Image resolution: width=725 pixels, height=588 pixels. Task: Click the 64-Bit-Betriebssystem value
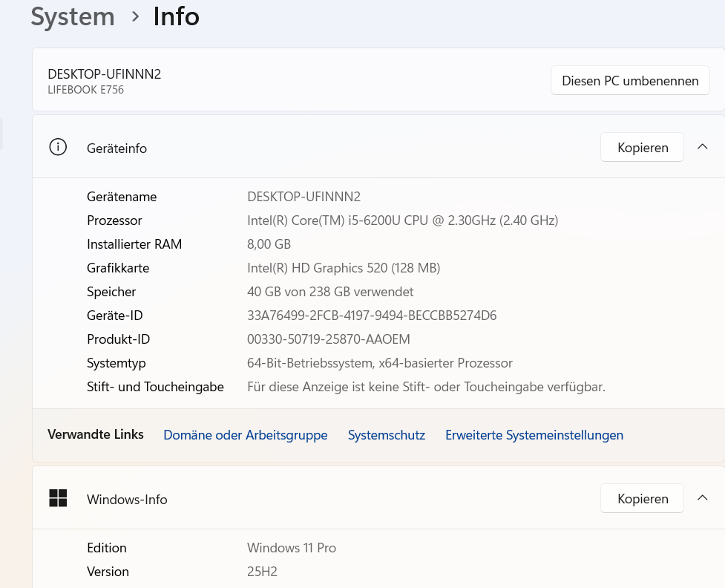click(380, 363)
